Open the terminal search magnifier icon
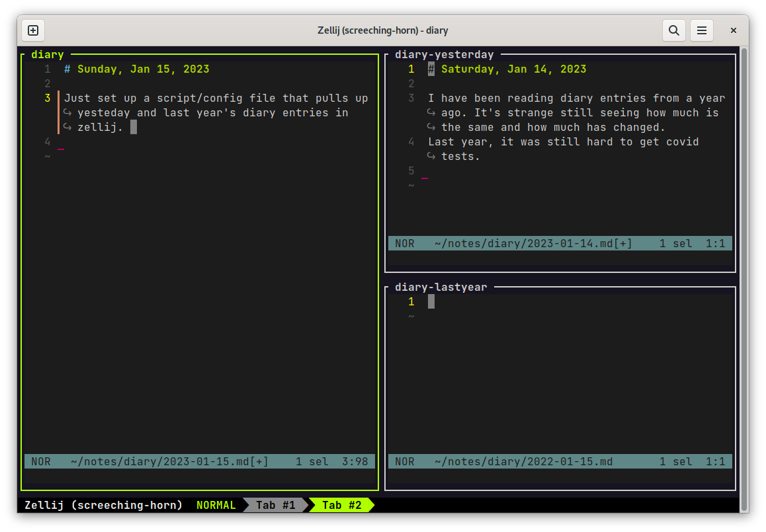 click(x=673, y=30)
